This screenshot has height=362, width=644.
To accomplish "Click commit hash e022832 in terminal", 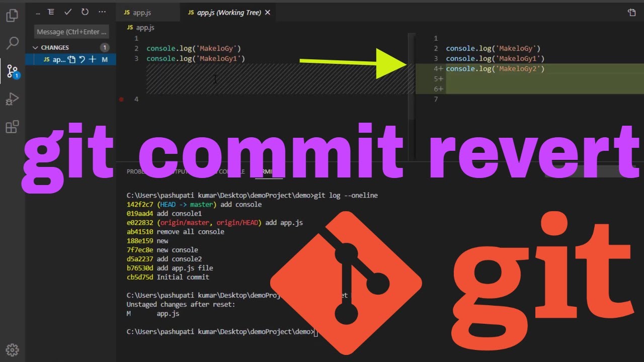I will [140, 223].
